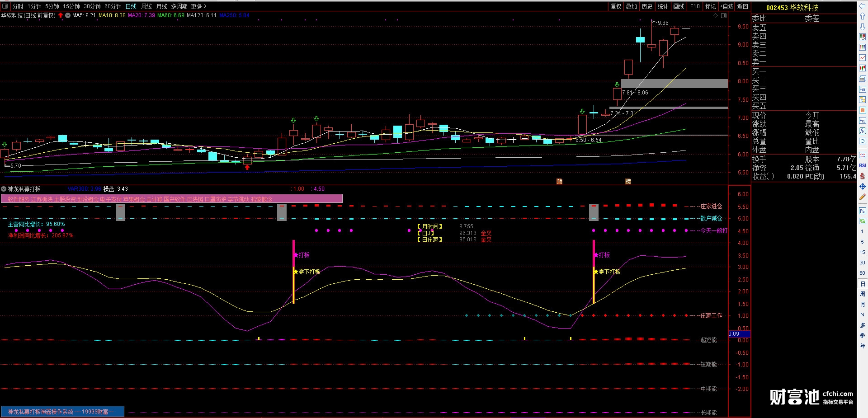Screen dimensions: 868x418
Task: Select the pencil drawing tool icon
Action: [862, 197]
